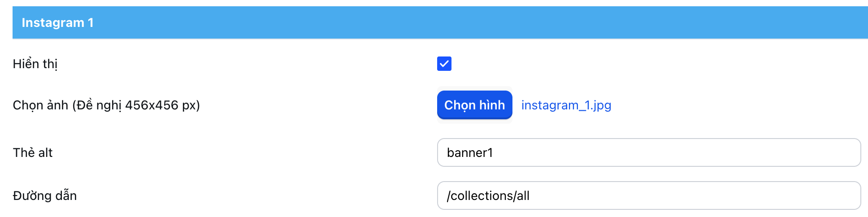The image size is (868, 217).
Task: Uncheck the Hiển thị checkbox
Action: point(444,64)
